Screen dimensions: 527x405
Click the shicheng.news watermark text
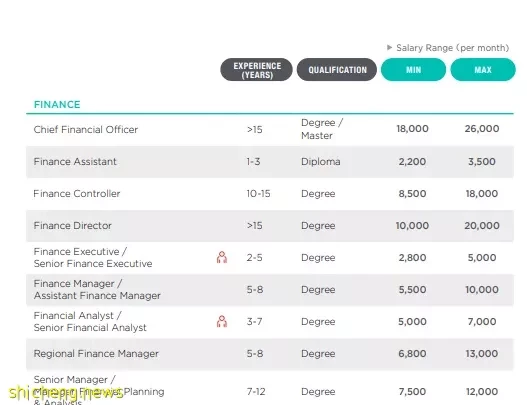coord(66,393)
